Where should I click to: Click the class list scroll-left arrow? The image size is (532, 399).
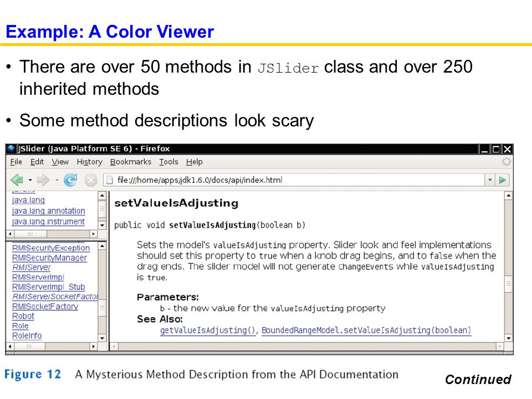point(10,346)
